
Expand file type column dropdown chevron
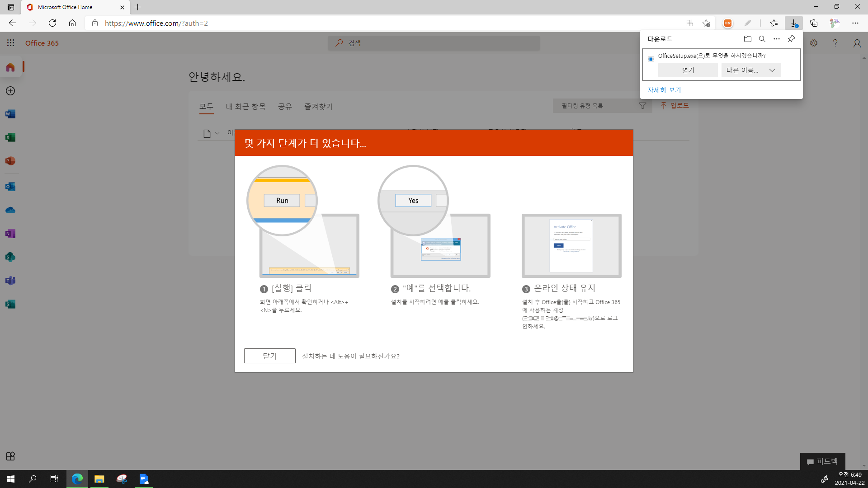[x=217, y=133]
